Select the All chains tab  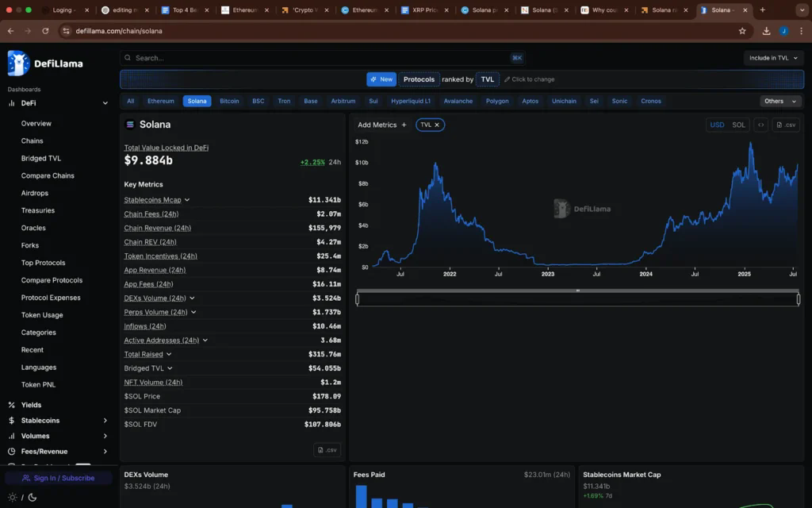pyautogui.click(x=131, y=101)
